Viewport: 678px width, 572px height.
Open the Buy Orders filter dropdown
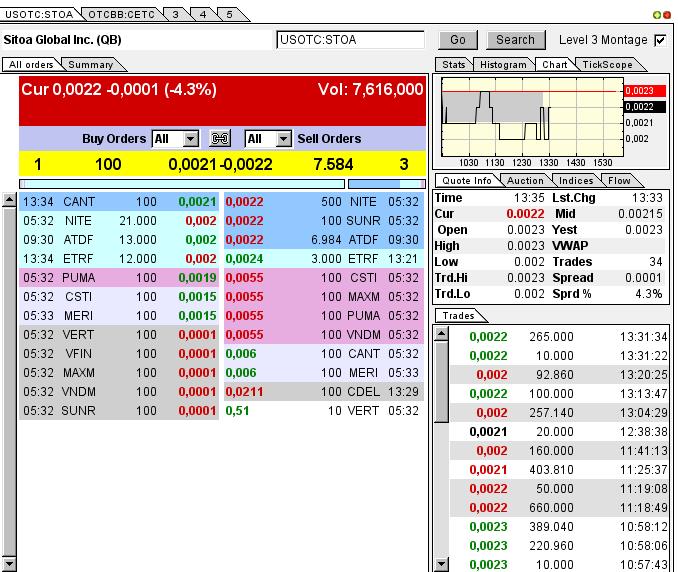pos(190,139)
